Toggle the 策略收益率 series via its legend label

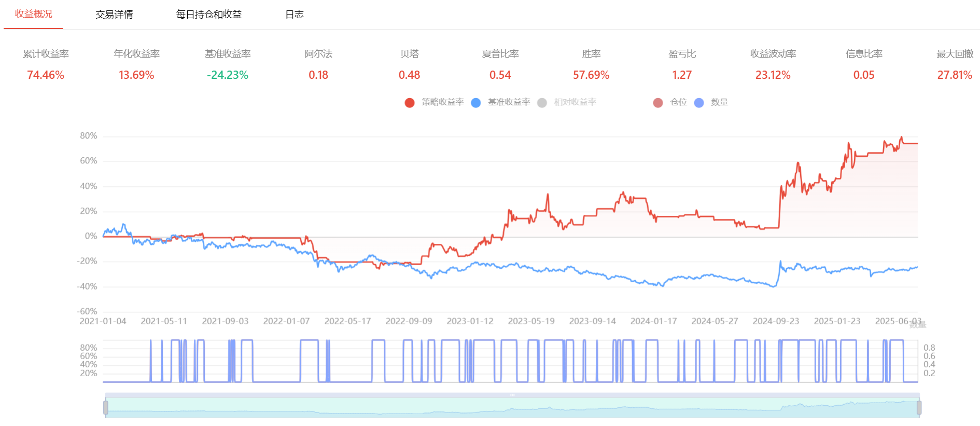coord(442,102)
